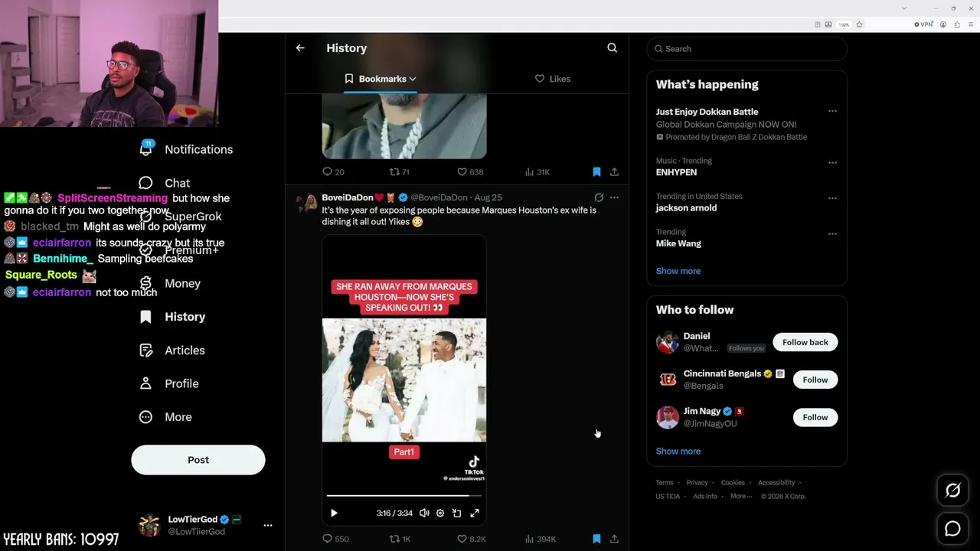Repost the post with 71 reposts
Image resolution: width=980 pixels, height=551 pixels.
coord(399,172)
